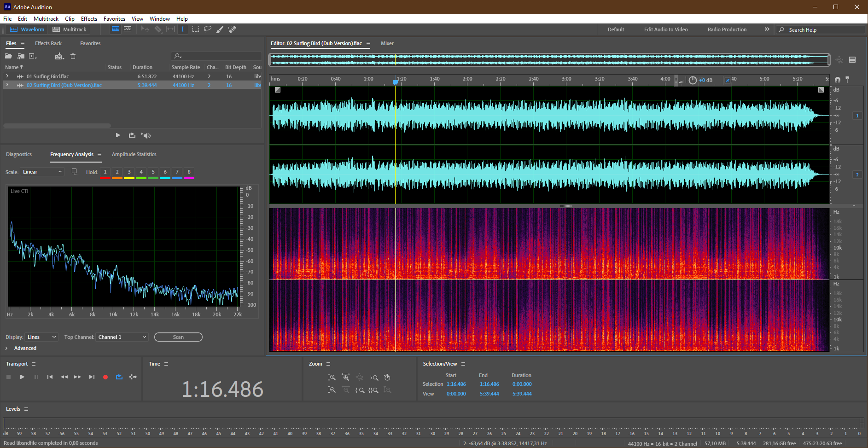
Task: Toggle channel 1 enable button
Action: 857,116
